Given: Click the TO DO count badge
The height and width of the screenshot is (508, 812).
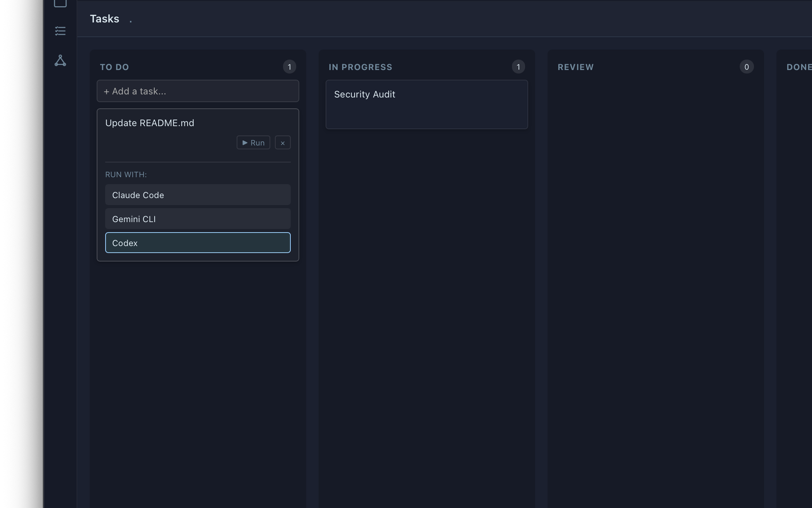Looking at the screenshot, I should pyautogui.click(x=289, y=66).
